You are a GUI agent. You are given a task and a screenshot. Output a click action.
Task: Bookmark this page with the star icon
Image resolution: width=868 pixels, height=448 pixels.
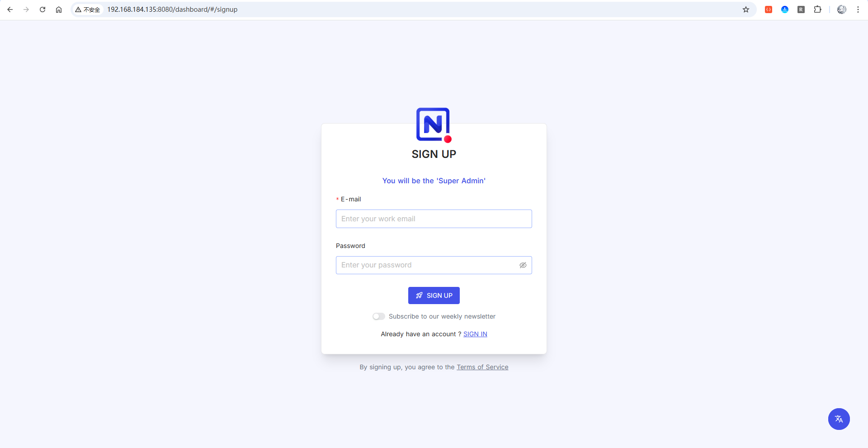point(746,10)
